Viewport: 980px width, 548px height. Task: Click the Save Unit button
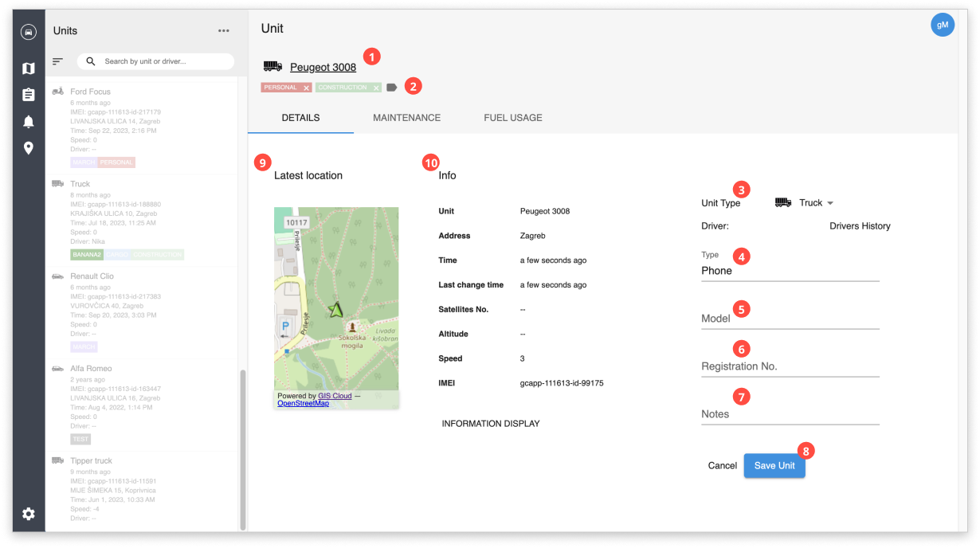774,465
